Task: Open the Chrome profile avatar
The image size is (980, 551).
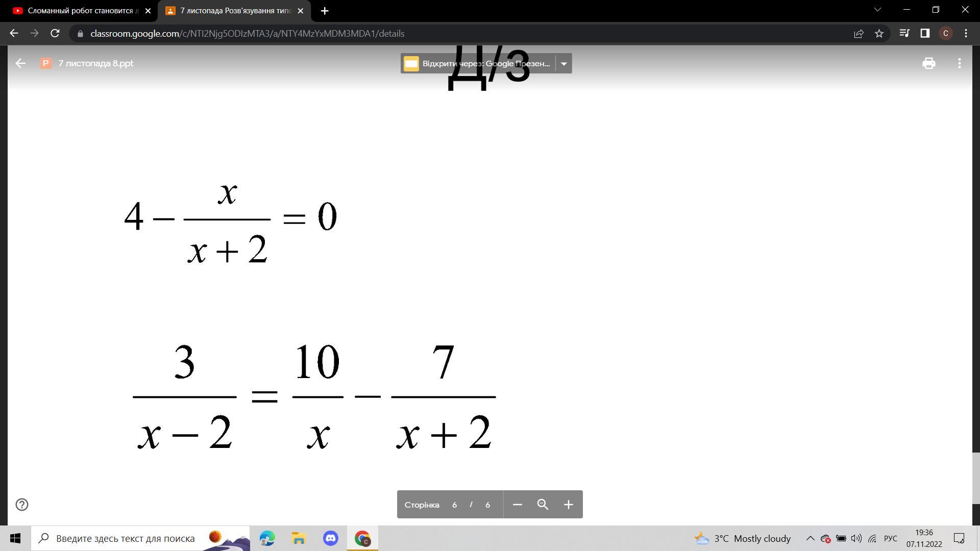Action: 945,34
